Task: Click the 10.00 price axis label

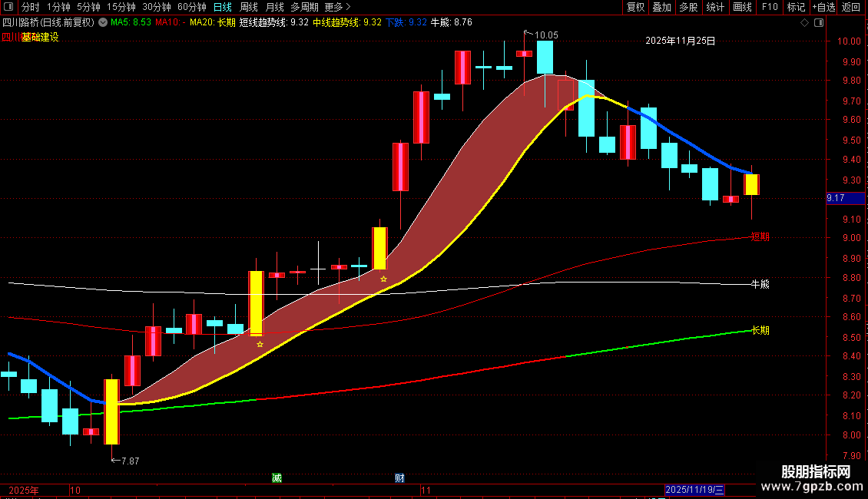Action: coord(849,41)
